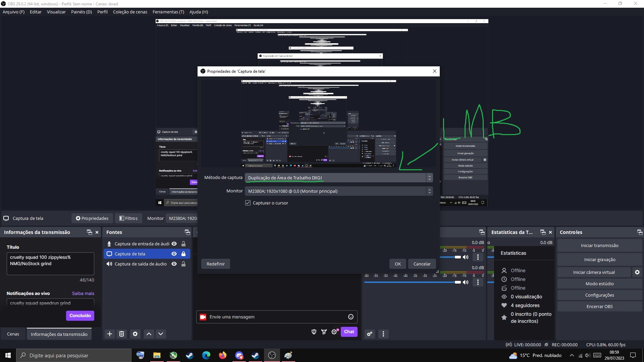Open emoji picker in chat message box
The height and width of the screenshot is (362, 644).
click(x=351, y=317)
